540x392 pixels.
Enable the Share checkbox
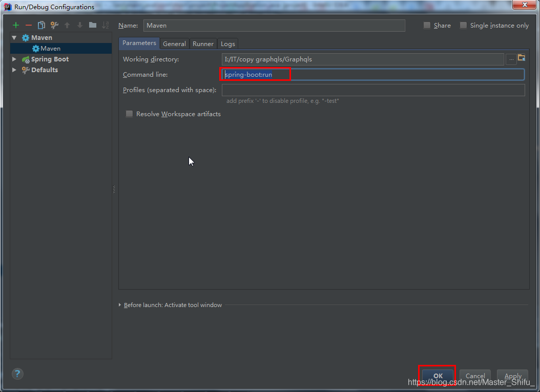coord(427,25)
